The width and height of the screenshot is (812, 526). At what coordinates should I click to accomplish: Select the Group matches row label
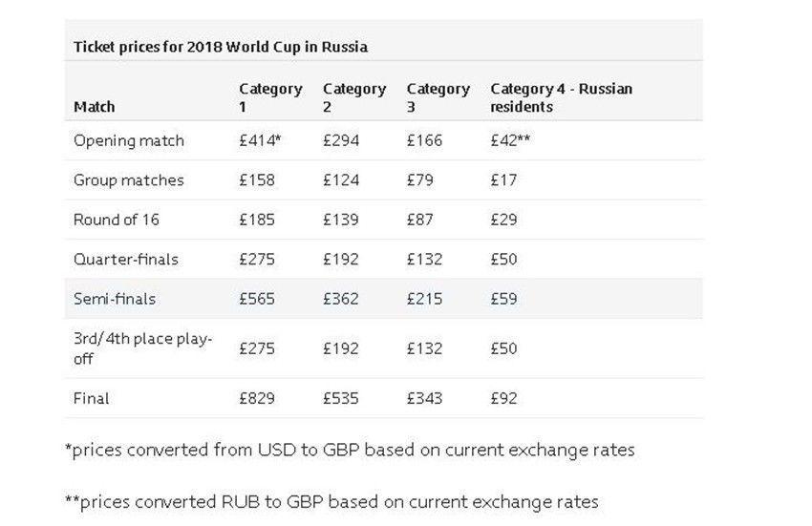[x=129, y=180]
